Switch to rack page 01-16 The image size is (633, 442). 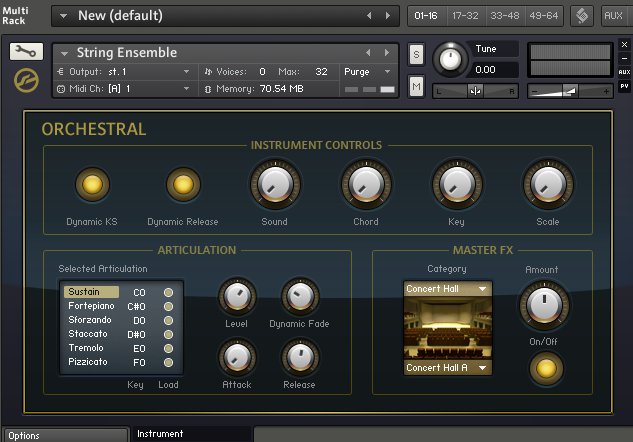[426, 16]
